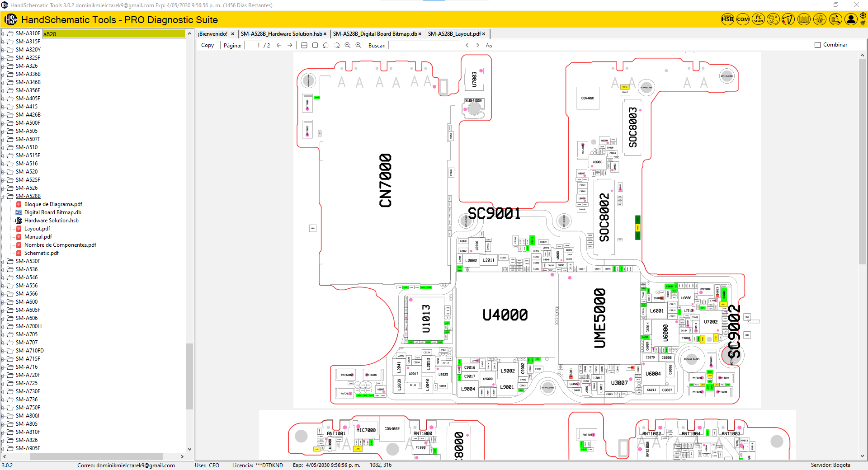868x470 pixels.
Task: Switch to fit-page view icon
Action: click(x=315, y=45)
